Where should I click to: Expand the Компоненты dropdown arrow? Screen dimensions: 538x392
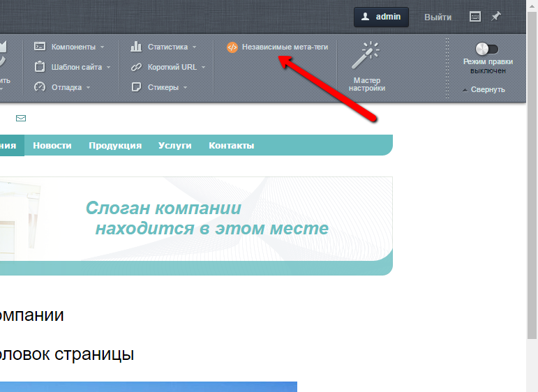click(103, 47)
